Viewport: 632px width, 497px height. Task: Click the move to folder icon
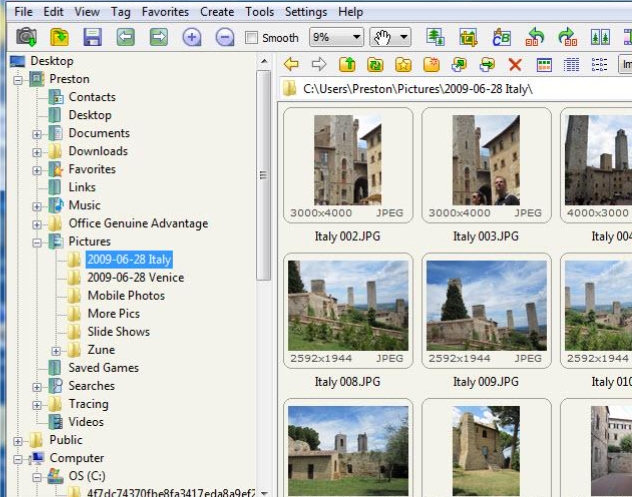point(487,64)
